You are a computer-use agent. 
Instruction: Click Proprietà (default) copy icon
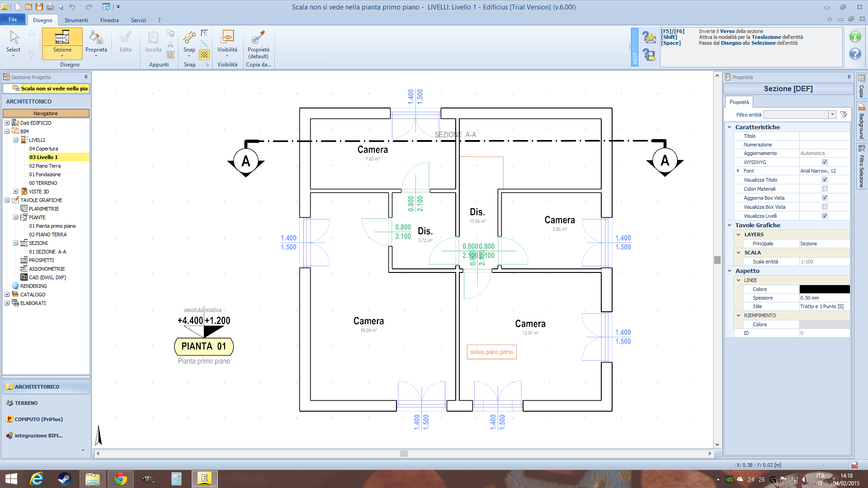point(258,37)
